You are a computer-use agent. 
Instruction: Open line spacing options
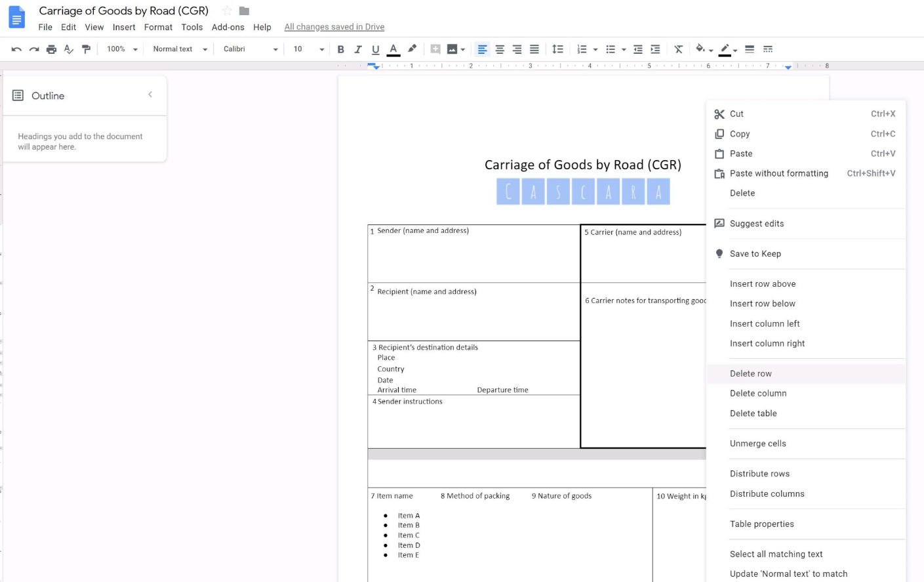[x=557, y=49]
